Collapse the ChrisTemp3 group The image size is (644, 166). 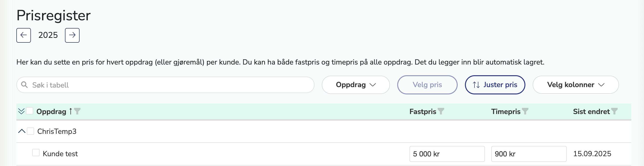pyautogui.click(x=22, y=131)
